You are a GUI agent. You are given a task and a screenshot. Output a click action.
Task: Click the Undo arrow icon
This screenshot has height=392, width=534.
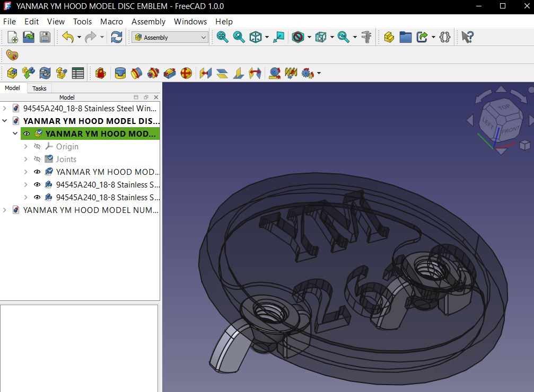[x=68, y=37]
